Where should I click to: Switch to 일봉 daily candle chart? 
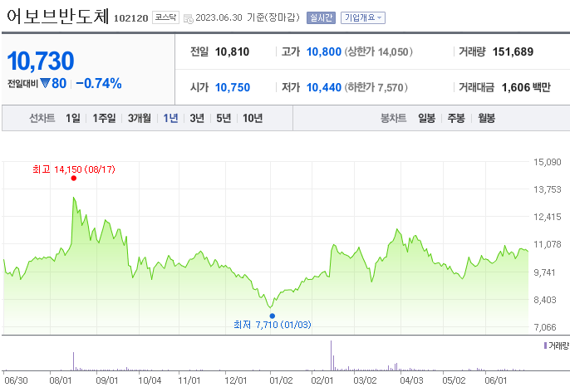(426, 118)
